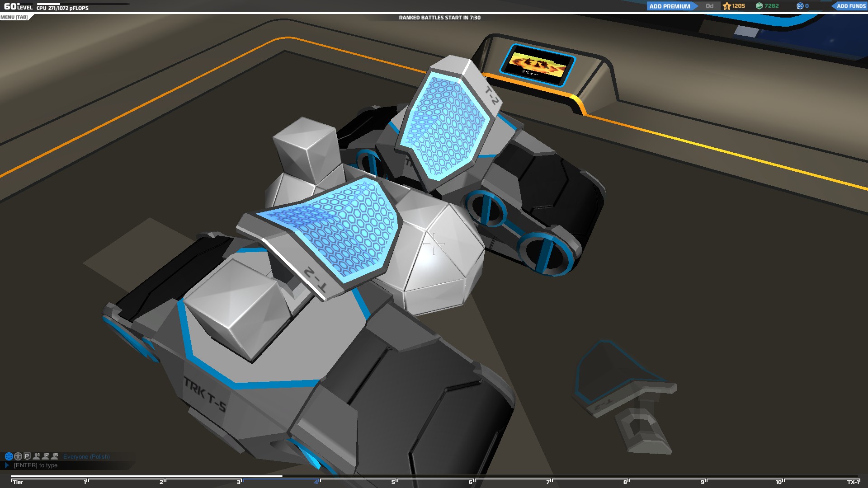Select chat user channel 2 icon
This screenshot has height=488, width=868.
46,456
